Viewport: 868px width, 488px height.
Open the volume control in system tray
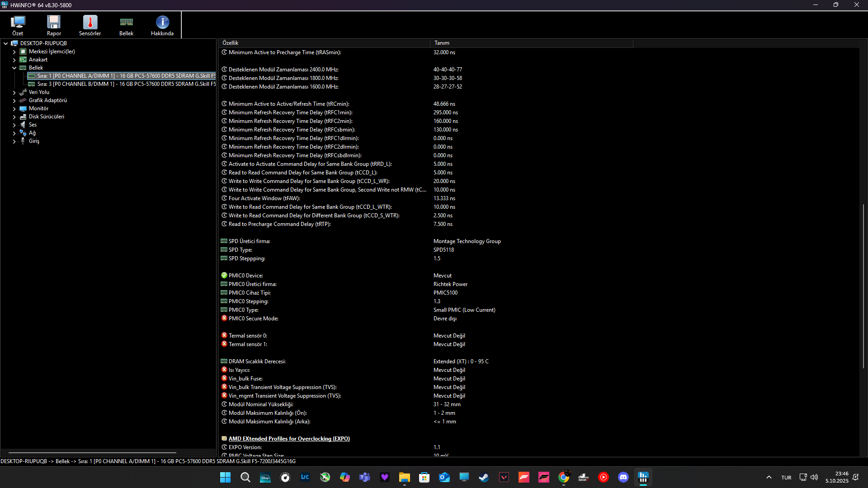pyautogui.click(x=814, y=477)
